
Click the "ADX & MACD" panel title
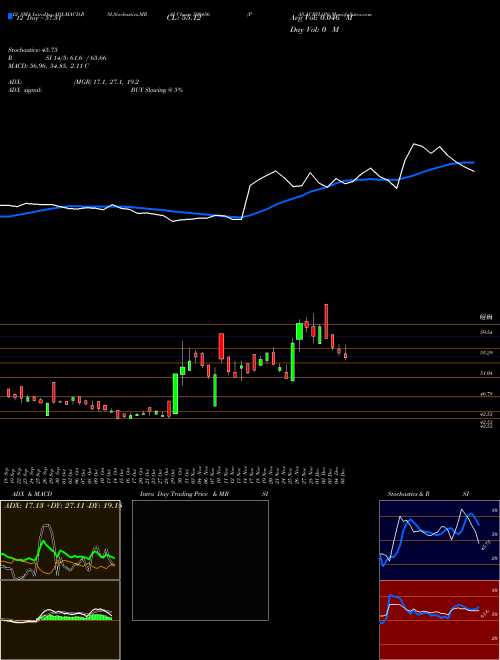point(32,494)
